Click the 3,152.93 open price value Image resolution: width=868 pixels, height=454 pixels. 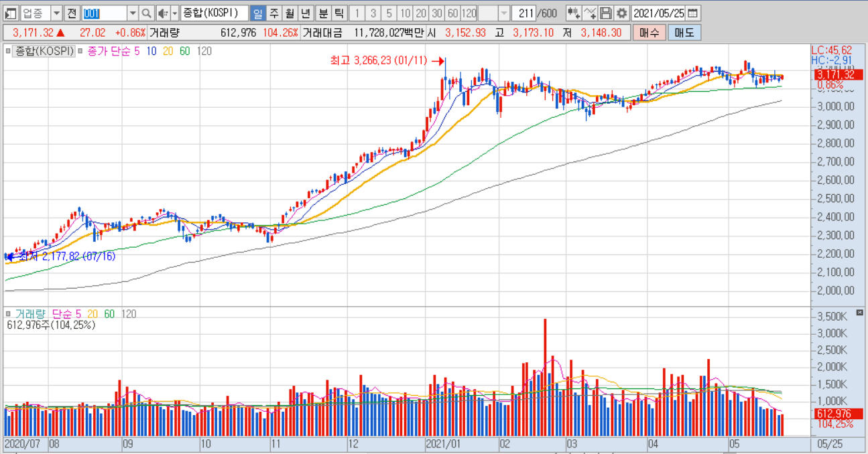(x=467, y=32)
